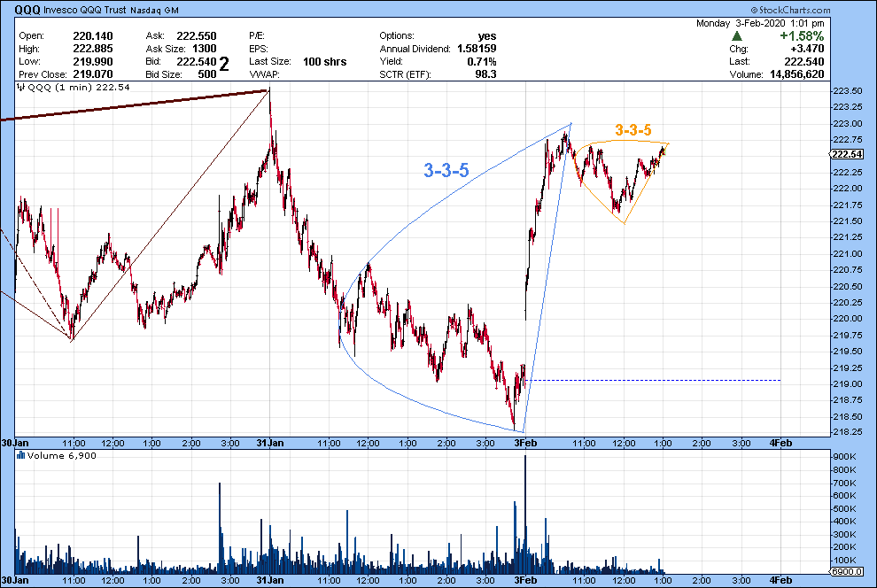Click the 223.50 price axis label
Screen dimensions: 877x588
(x=848, y=91)
